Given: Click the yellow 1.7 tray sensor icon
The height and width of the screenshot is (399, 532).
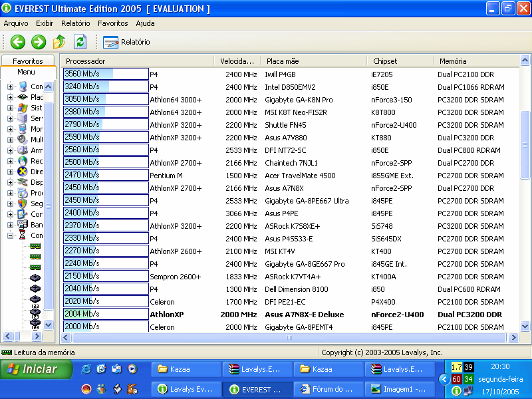Looking at the screenshot, I should point(456,367).
